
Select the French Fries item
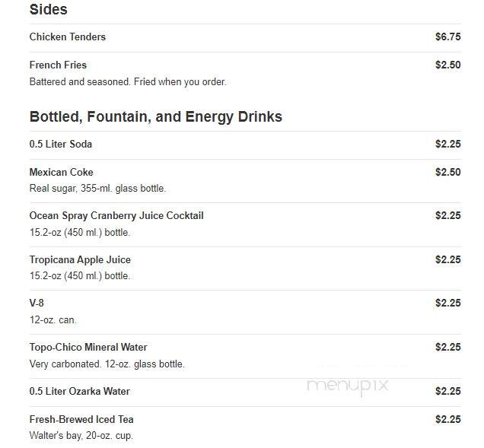click(x=58, y=65)
